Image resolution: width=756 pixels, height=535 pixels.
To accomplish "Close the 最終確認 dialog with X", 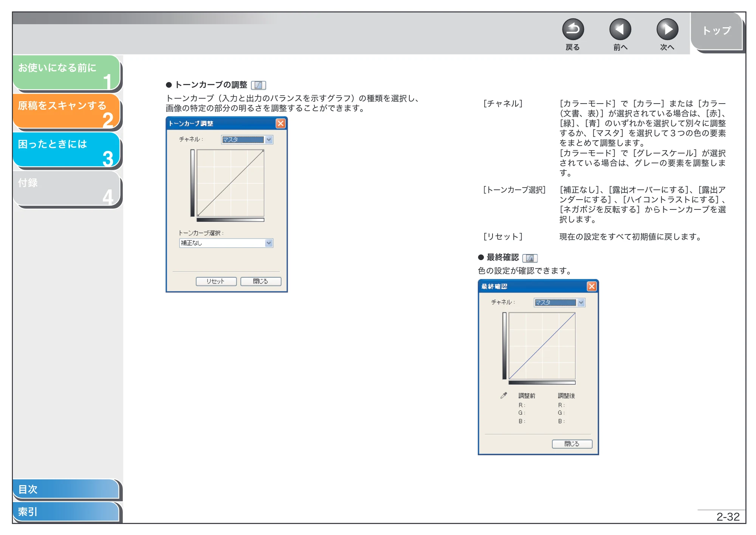I will click(592, 287).
